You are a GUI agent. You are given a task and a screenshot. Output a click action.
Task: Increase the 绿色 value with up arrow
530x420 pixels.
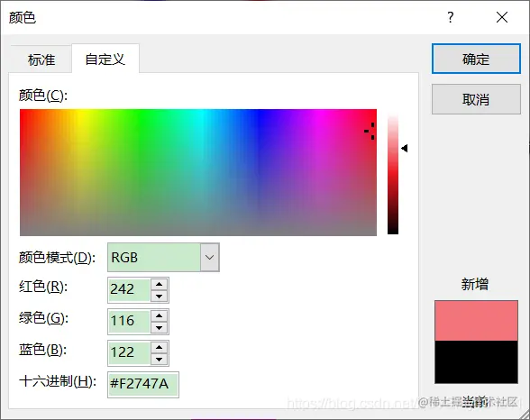[160, 315]
